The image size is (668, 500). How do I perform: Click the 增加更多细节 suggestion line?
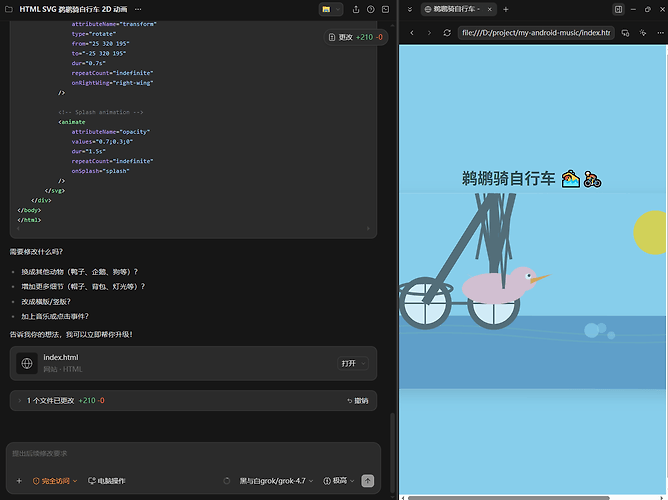pyautogui.click(x=83, y=287)
